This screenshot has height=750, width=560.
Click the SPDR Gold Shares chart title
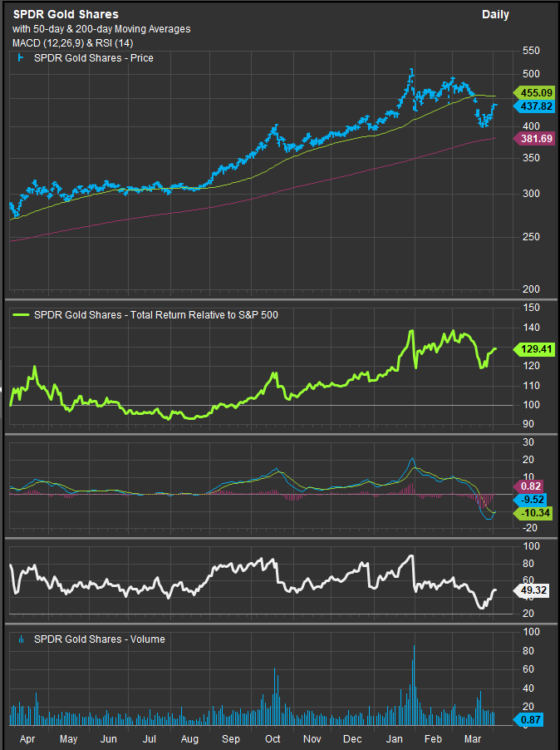coord(66,14)
